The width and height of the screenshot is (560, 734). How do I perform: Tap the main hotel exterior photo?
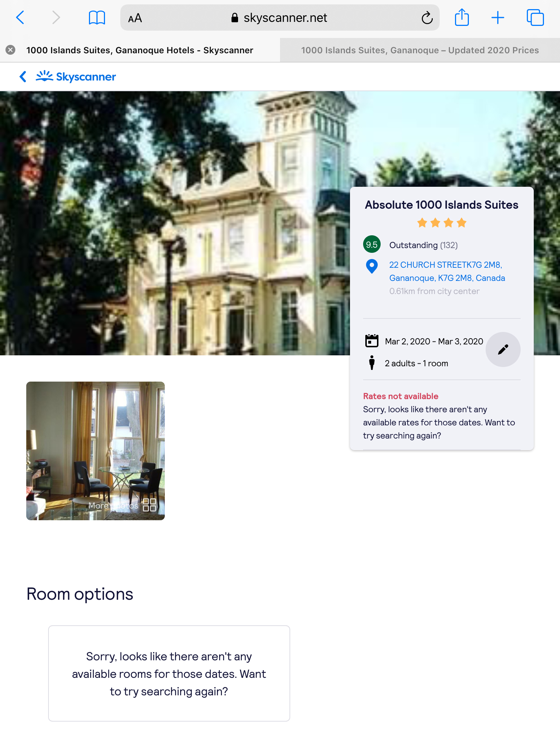click(x=175, y=223)
